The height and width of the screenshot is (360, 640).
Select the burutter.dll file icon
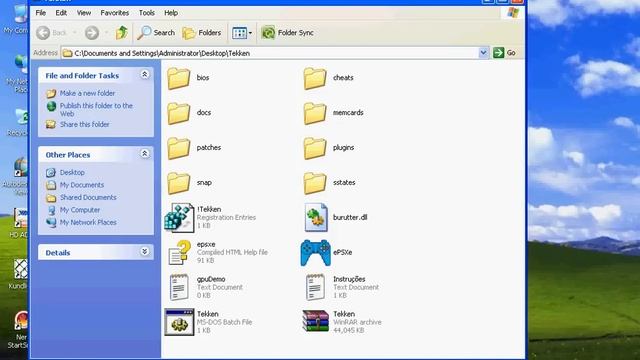click(x=316, y=218)
